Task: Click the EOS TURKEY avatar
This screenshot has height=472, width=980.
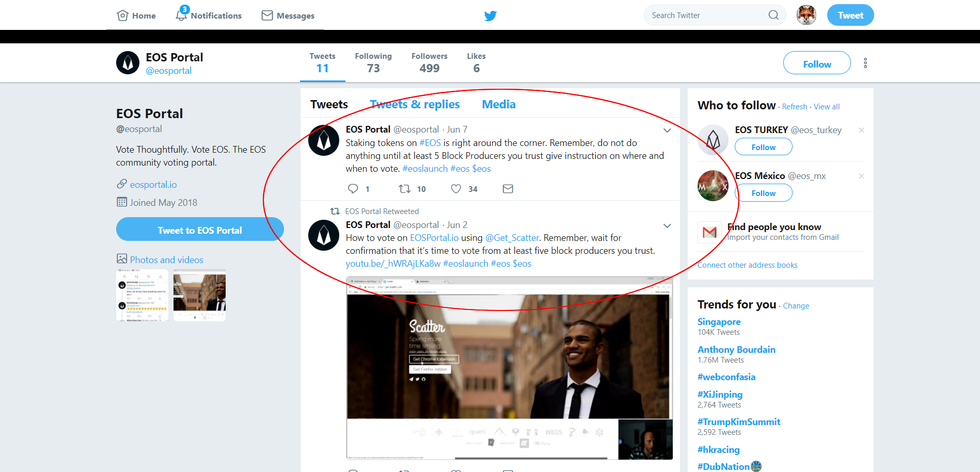Action: (x=713, y=139)
